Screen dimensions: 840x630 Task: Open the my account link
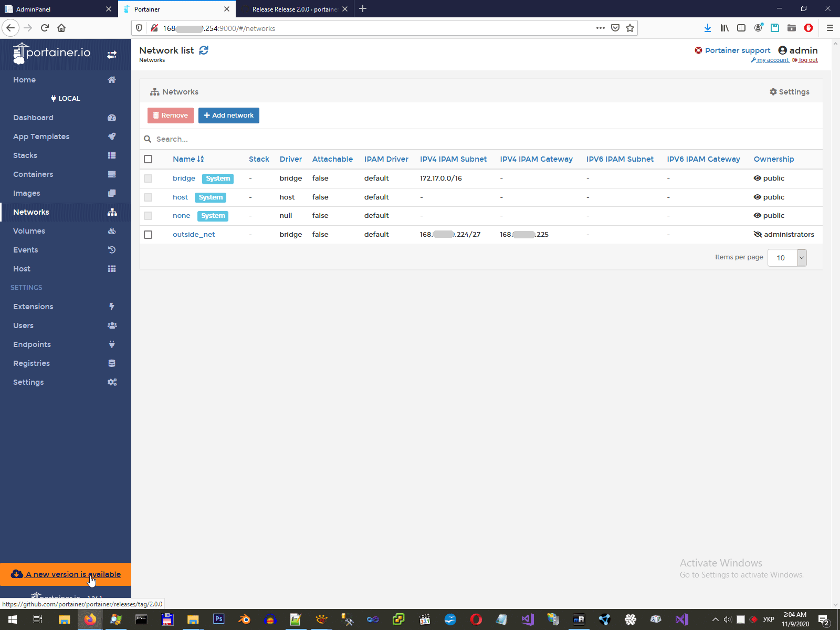click(770, 60)
